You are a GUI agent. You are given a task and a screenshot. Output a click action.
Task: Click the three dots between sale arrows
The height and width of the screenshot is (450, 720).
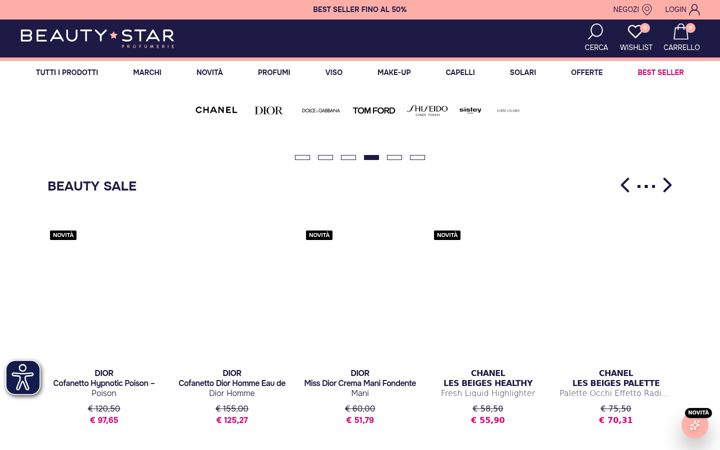(x=646, y=186)
